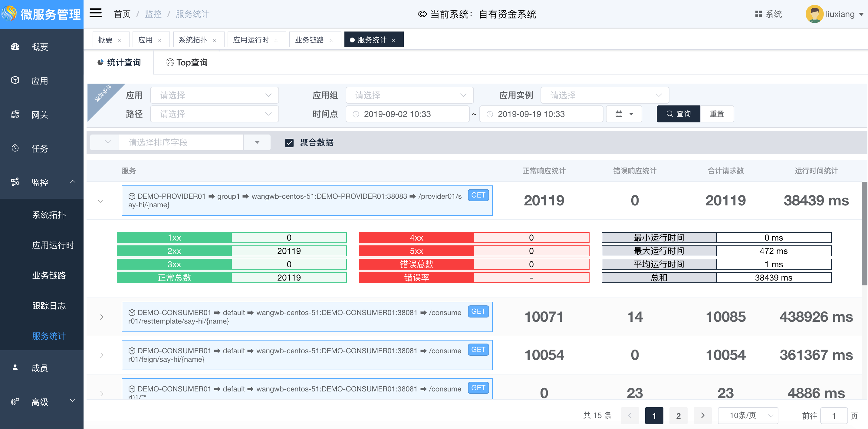
Task: Switch to the Top查询 tab
Action: 187,62
